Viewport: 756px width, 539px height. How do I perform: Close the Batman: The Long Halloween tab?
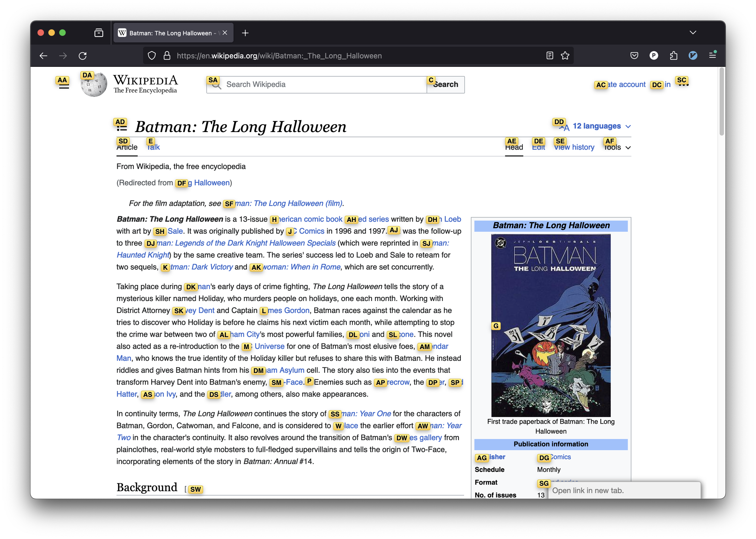coord(225,33)
